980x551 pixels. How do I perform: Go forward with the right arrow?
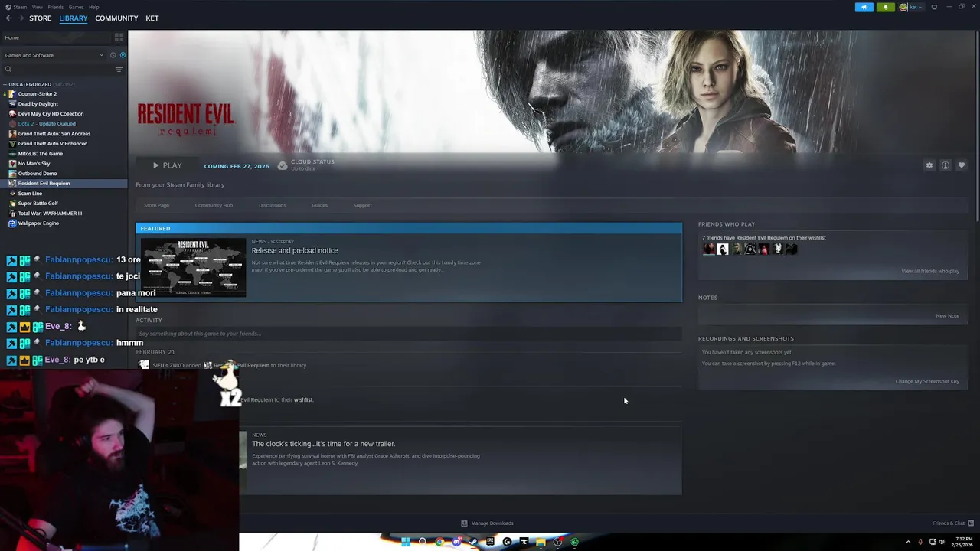tap(20, 18)
